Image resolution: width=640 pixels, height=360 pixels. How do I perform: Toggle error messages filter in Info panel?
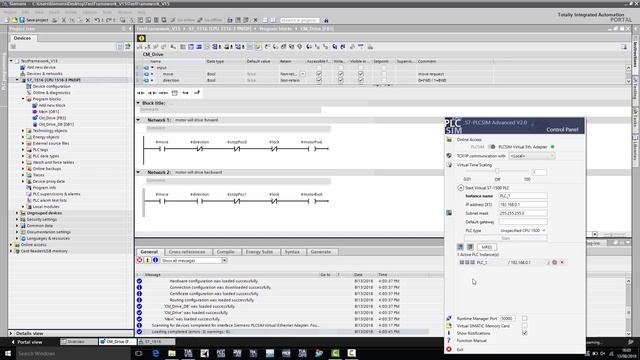[140, 260]
